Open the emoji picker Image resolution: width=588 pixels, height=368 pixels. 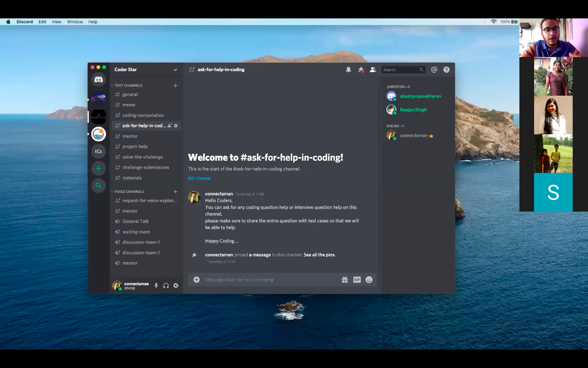pos(369,280)
